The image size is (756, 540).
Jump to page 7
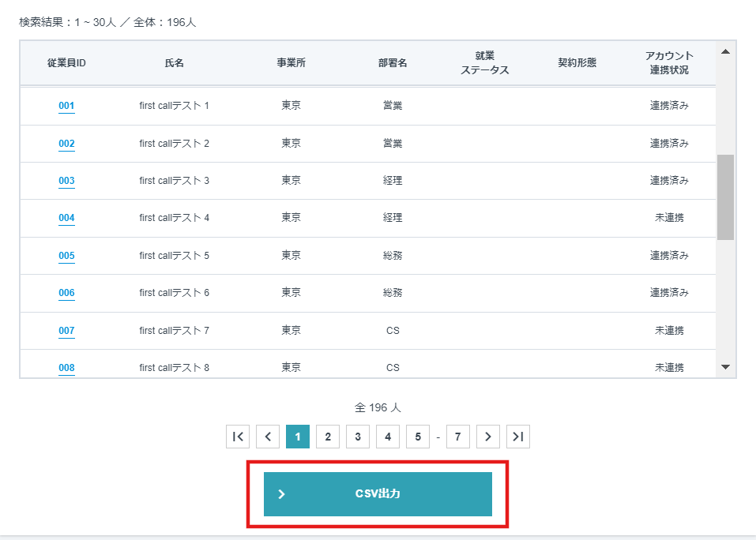pyautogui.click(x=458, y=437)
